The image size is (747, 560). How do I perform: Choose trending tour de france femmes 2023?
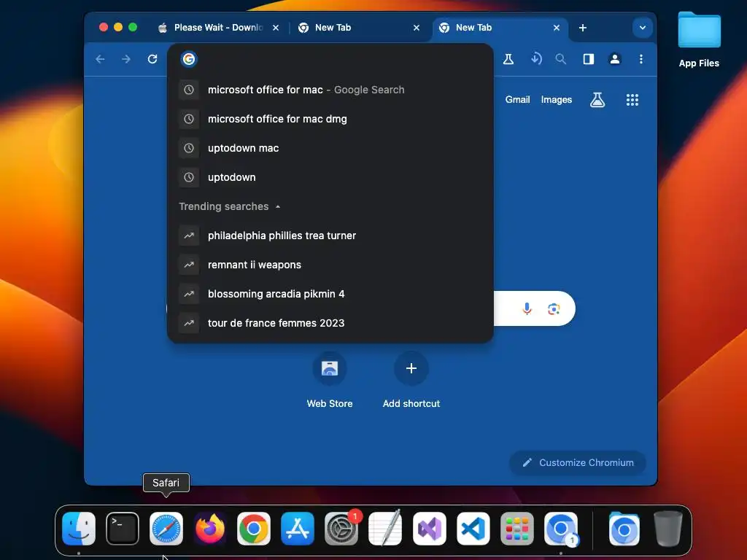pyautogui.click(x=330, y=323)
